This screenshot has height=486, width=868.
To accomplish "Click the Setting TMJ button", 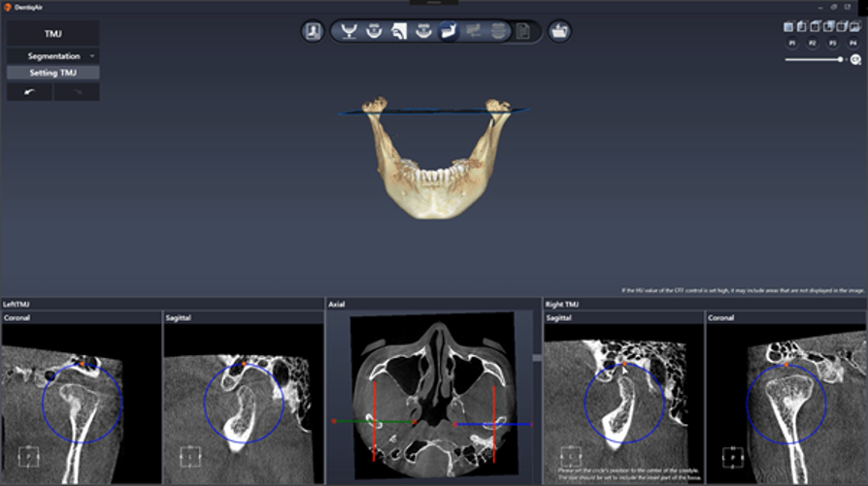I will pyautogui.click(x=52, y=73).
